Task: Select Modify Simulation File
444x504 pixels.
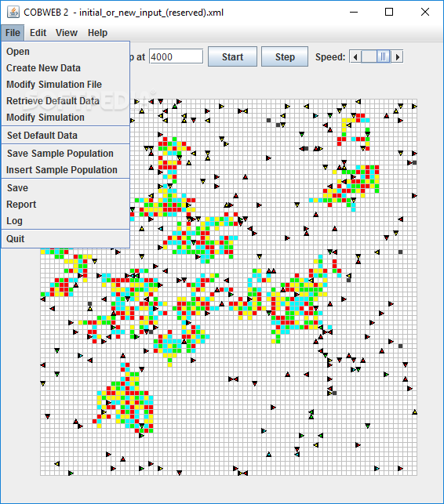Action: (x=66, y=84)
